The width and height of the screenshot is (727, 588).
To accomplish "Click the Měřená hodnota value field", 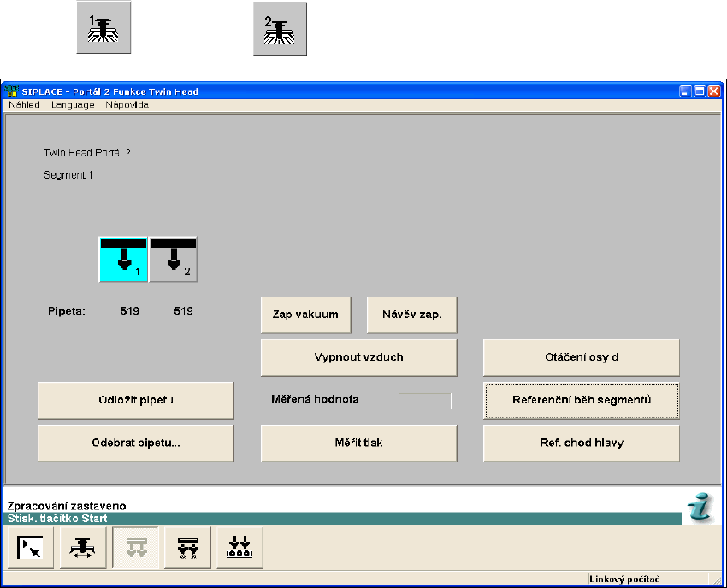I will point(425,401).
